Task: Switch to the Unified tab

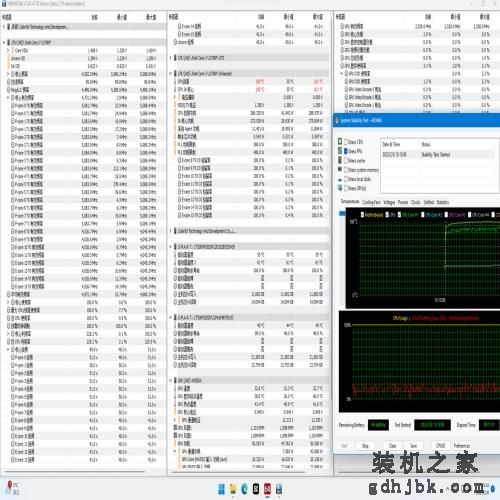Action: tap(428, 202)
